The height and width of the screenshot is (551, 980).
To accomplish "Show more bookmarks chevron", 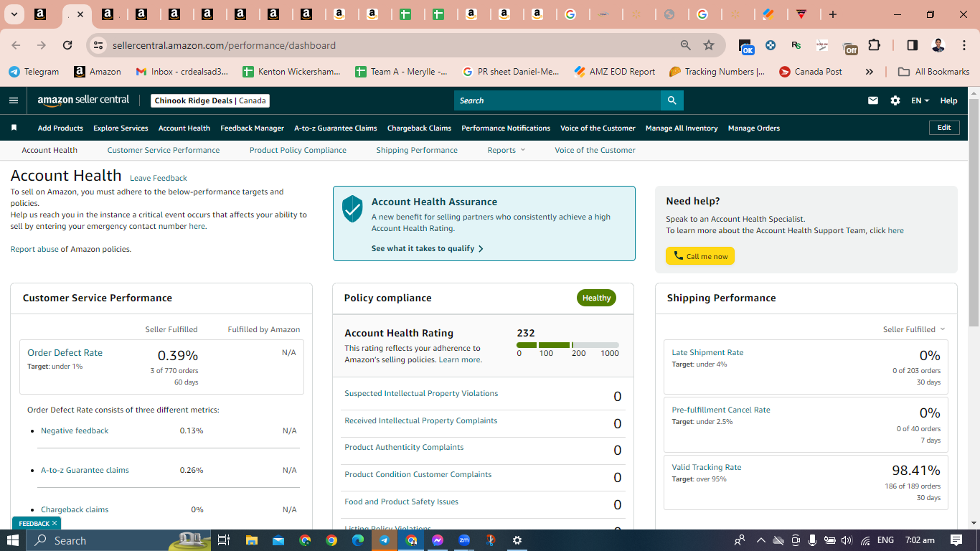I will click(870, 72).
